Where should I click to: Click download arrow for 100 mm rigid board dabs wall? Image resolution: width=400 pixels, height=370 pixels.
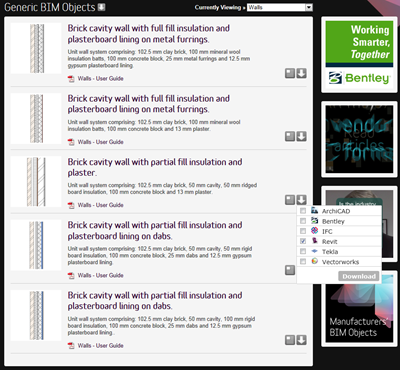tap(302, 340)
